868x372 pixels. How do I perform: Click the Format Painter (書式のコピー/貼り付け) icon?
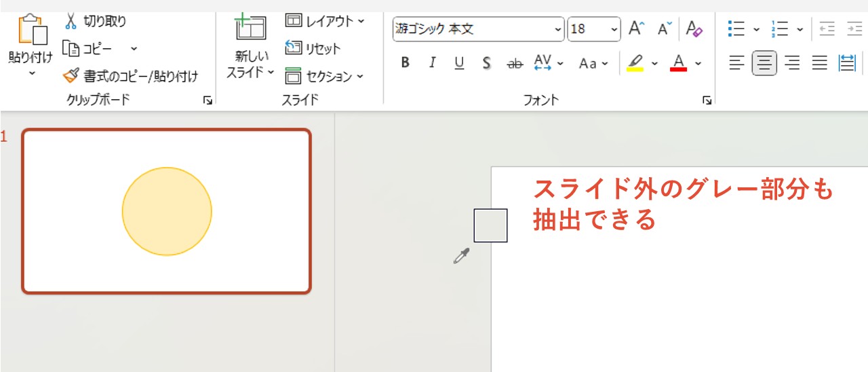(x=71, y=76)
